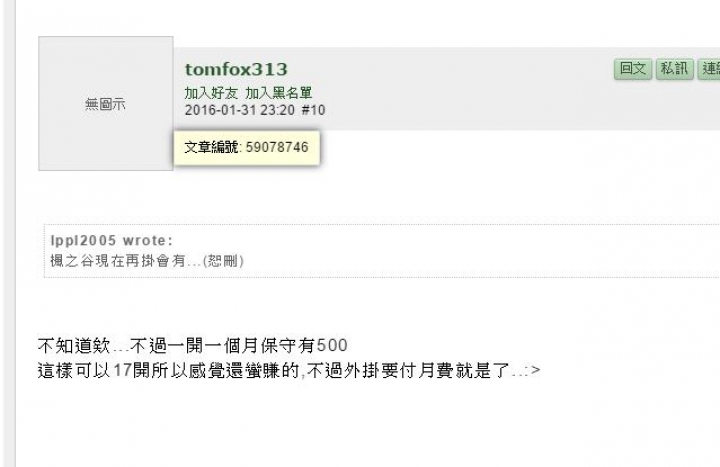Click the 無圖示 avatar placeholder
Image resolution: width=720 pixels, height=467 pixels.
pyautogui.click(x=106, y=103)
